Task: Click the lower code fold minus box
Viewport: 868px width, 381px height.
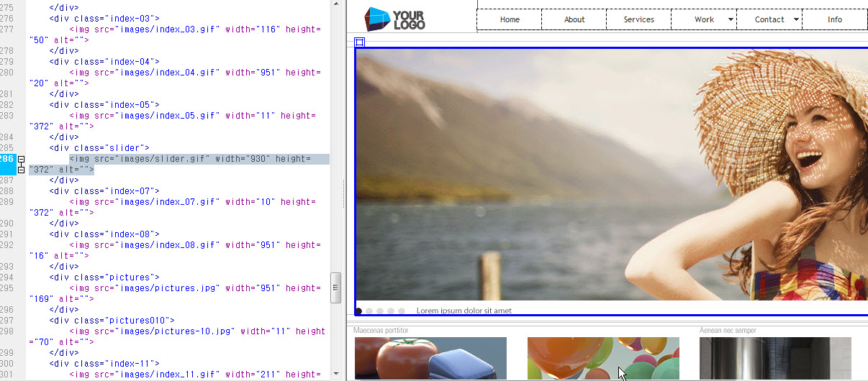Action: (x=22, y=170)
